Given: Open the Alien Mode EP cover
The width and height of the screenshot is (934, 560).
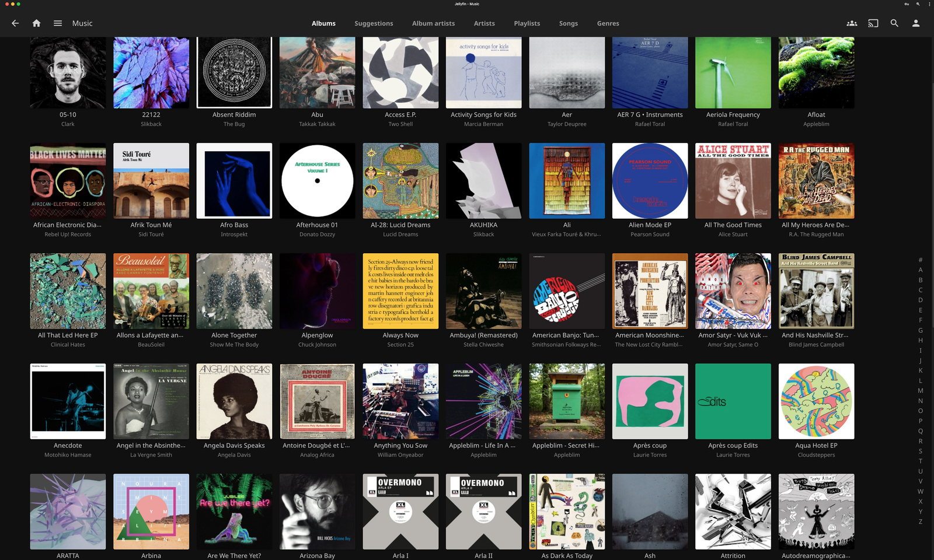Looking at the screenshot, I should coord(650,181).
